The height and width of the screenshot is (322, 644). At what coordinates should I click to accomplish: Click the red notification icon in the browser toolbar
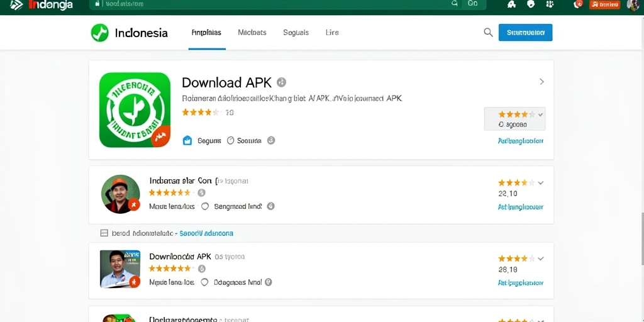(579, 4)
